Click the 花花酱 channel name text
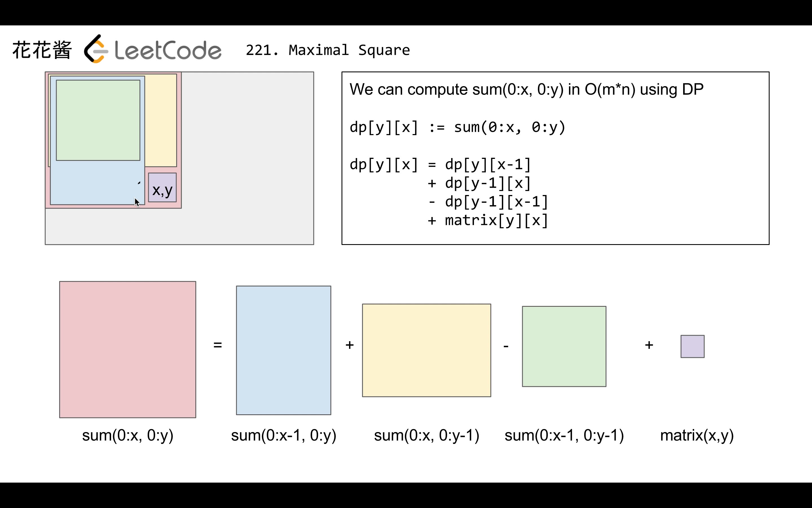Screen dimensions: 812x508 coord(42,50)
